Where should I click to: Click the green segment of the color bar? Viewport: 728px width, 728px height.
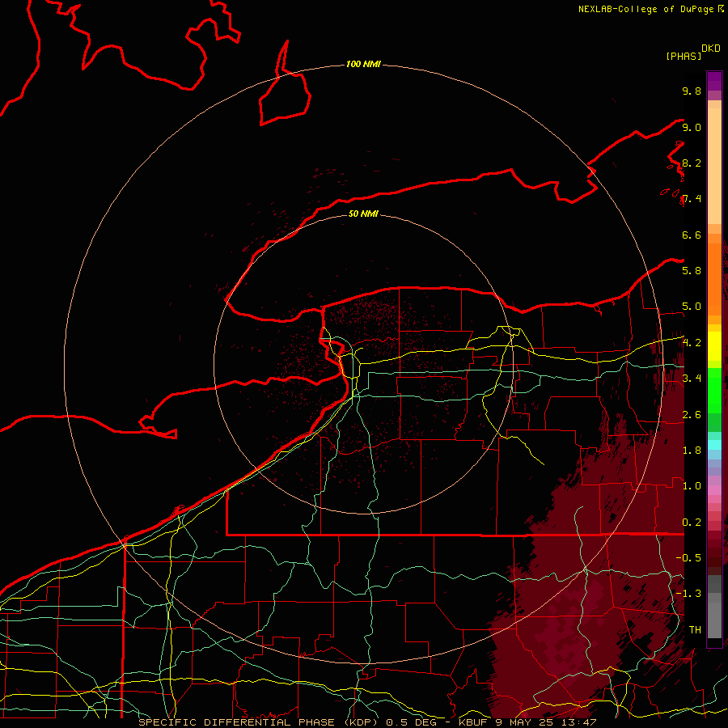[714, 390]
